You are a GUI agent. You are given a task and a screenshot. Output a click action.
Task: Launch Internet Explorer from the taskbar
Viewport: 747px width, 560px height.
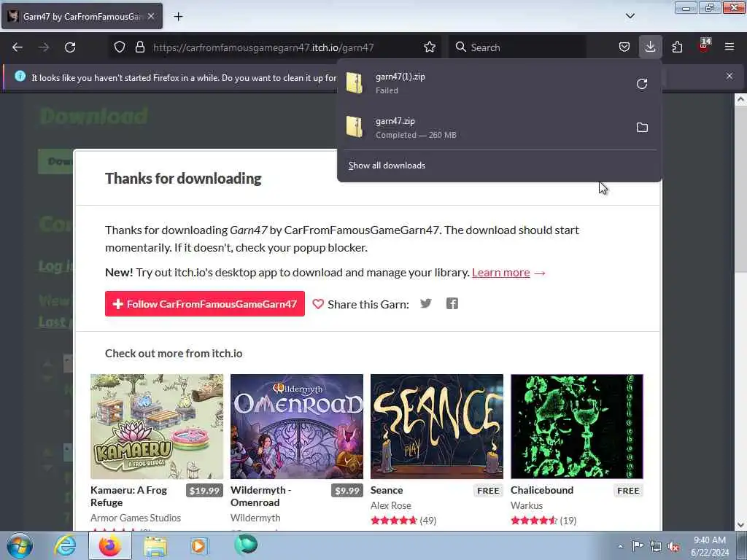coord(65,545)
